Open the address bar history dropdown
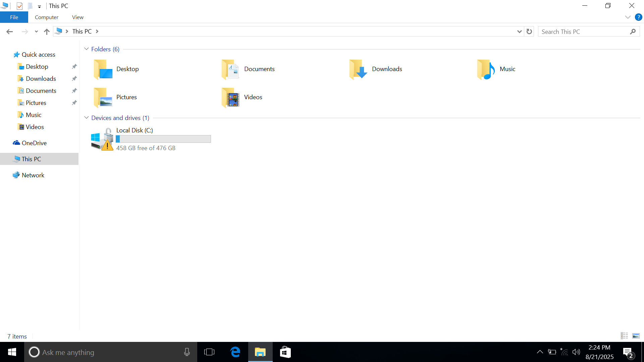This screenshot has width=644, height=362. [519, 32]
